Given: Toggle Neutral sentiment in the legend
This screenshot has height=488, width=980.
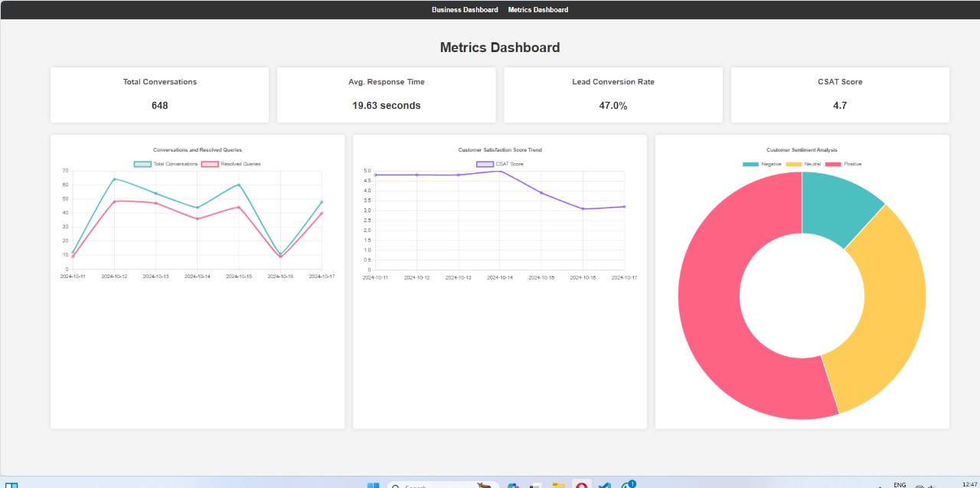Looking at the screenshot, I should (x=803, y=164).
